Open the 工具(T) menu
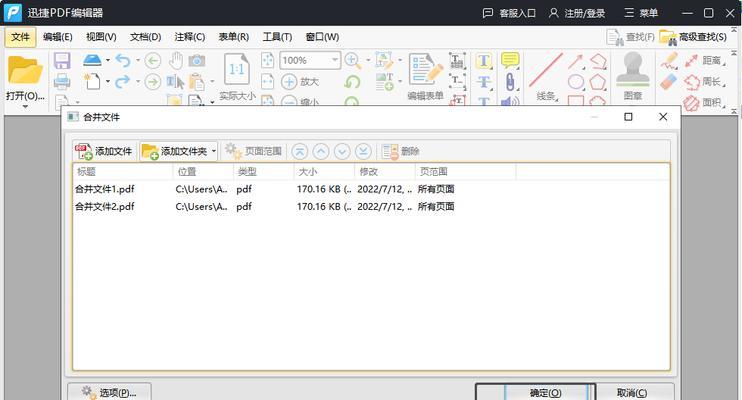742x400 pixels. coord(277,37)
